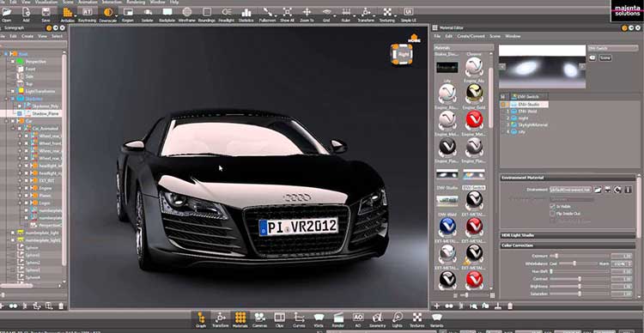
Task: Toggle the Headlight toolbar icon
Action: (x=227, y=12)
